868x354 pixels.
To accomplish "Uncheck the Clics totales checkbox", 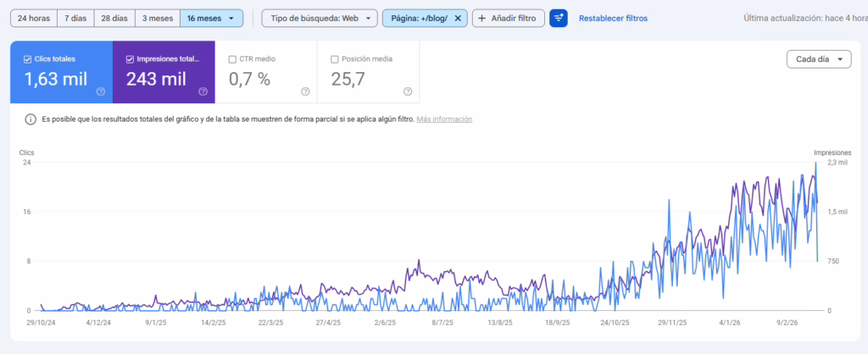I will pos(28,59).
